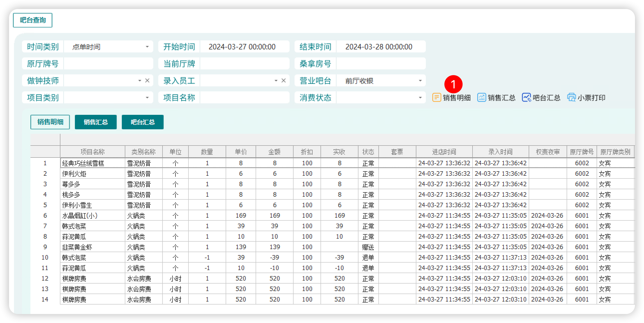Sort by the 项目名称 column header
Screen dimensions: 644x323
coord(93,152)
